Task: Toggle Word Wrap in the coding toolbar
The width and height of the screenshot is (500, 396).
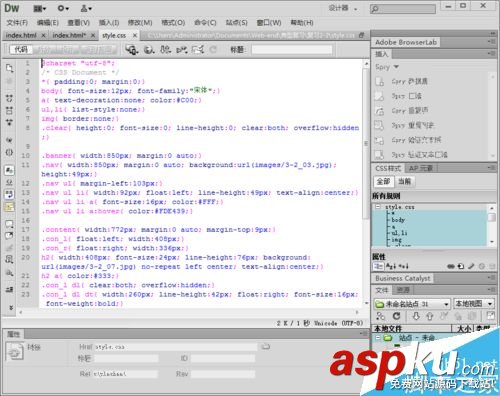Action: pos(9,194)
